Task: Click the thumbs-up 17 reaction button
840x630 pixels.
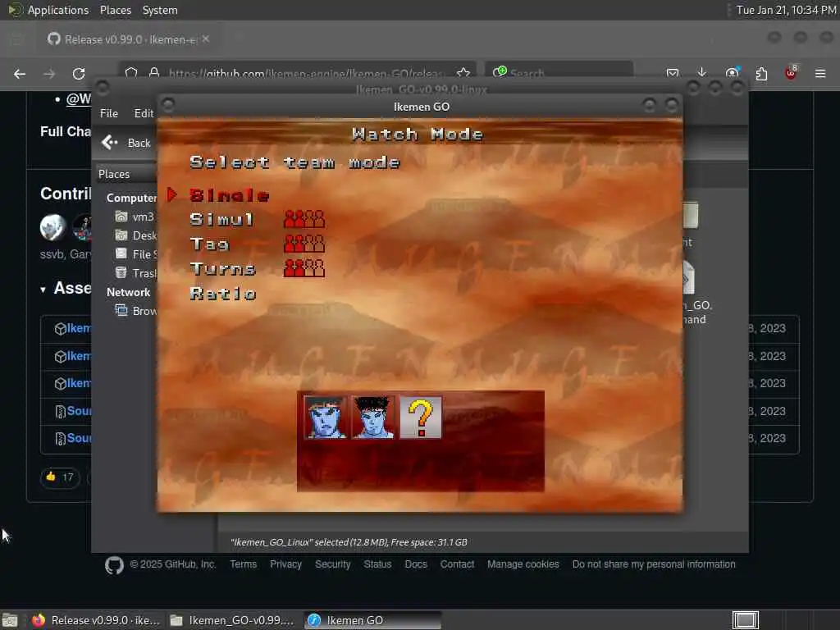Action: (x=60, y=477)
